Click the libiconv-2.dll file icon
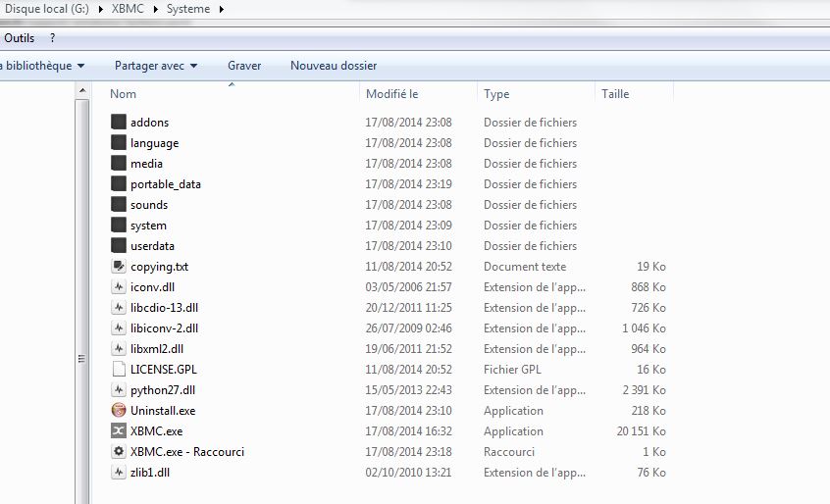Image resolution: width=830 pixels, height=504 pixels. (119, 328)
